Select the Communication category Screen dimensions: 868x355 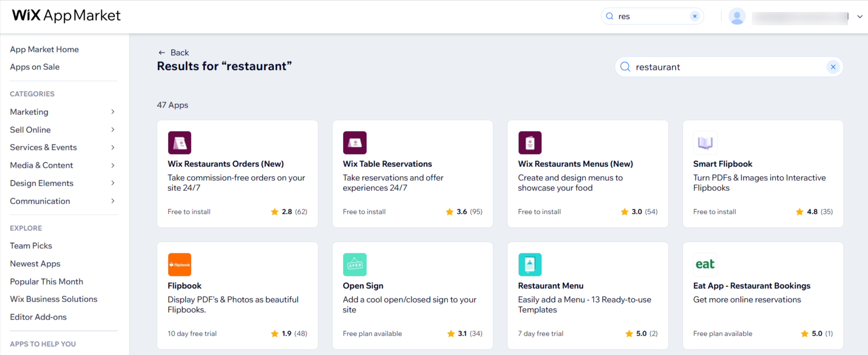pyautogui.click(x=40, y=201)
